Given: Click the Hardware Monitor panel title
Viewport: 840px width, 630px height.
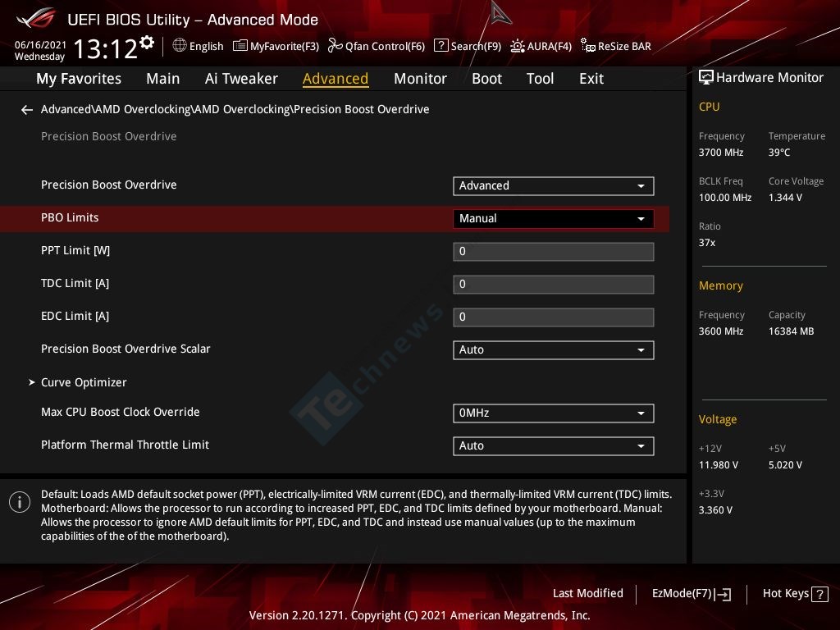Looking at the screenshot, I should pos(769,78).
